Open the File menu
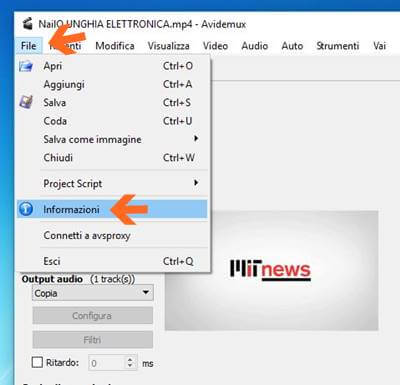400x385 pixels. pyautogui.click(x=28, y=46)
